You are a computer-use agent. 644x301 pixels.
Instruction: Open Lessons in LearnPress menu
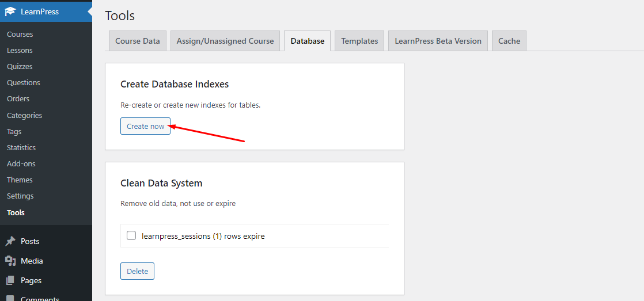point(20,51)
